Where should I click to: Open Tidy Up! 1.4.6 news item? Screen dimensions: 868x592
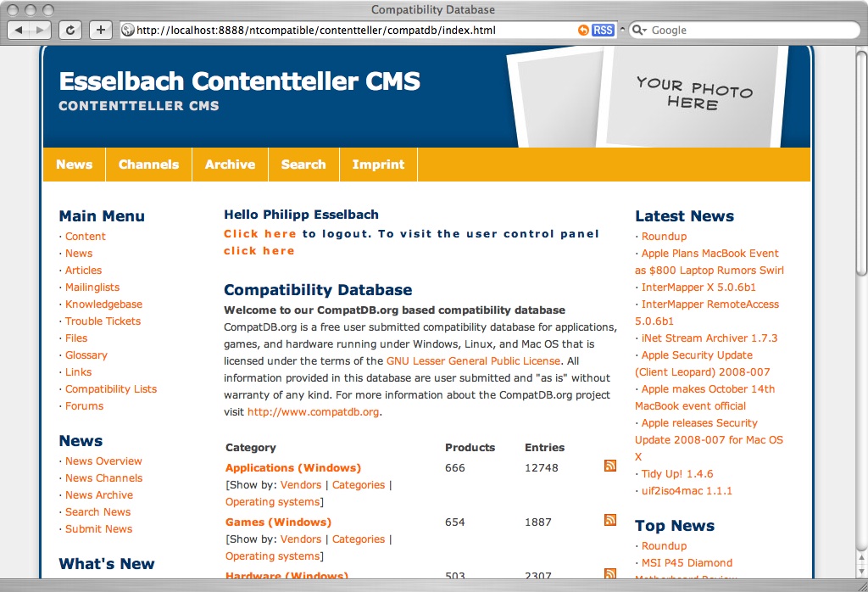(677, 474)
